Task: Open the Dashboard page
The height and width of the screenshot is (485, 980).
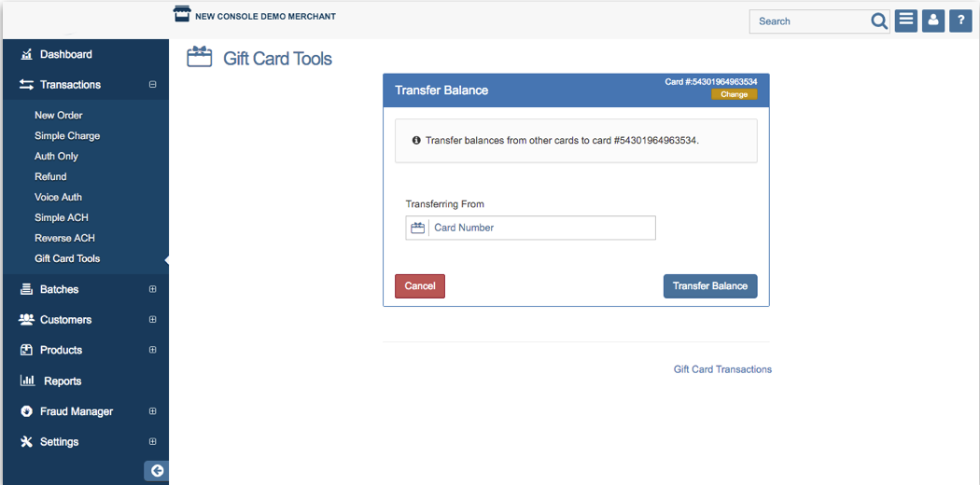Action: coord(65,54)
